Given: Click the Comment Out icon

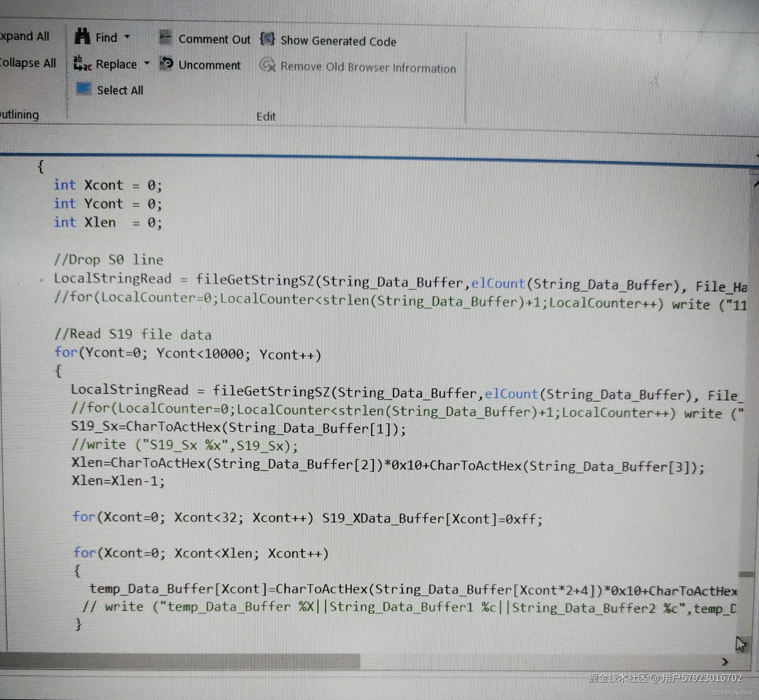Looking at the screenshot, I should [165, 38].
